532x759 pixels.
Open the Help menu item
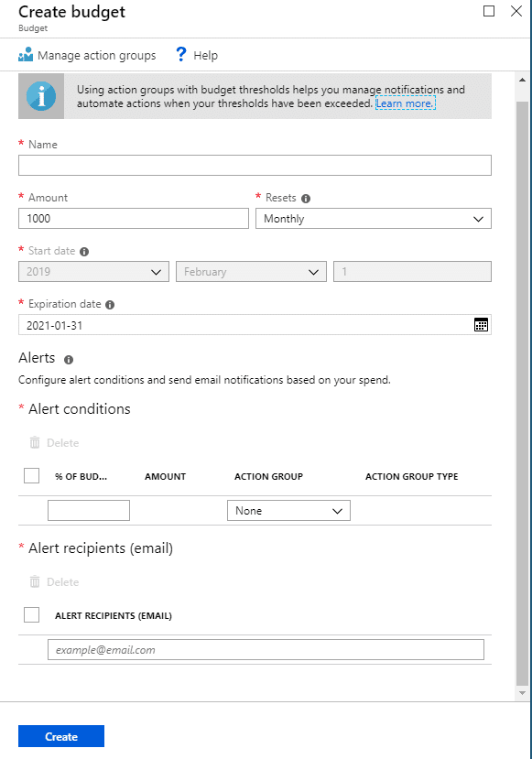coord(197,55)
